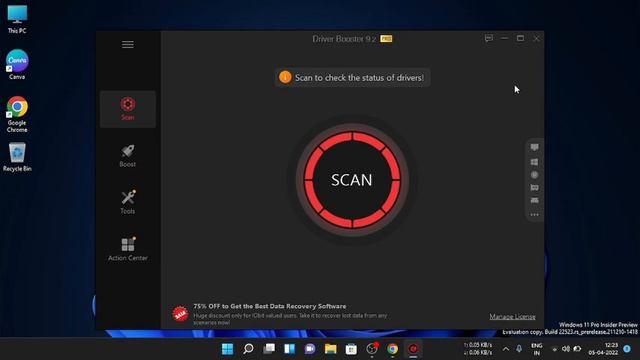Image resolution: width=640 pixels, height=360 pixels.
Task: Click taskbar icon with red notification dot
Action: (372, 349)
